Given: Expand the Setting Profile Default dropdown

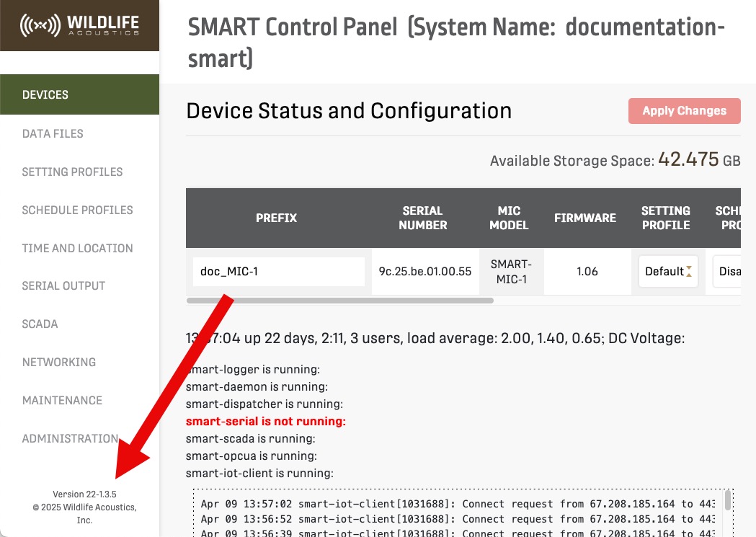Looking at the screenshot, I should click(x=667, y=272).
